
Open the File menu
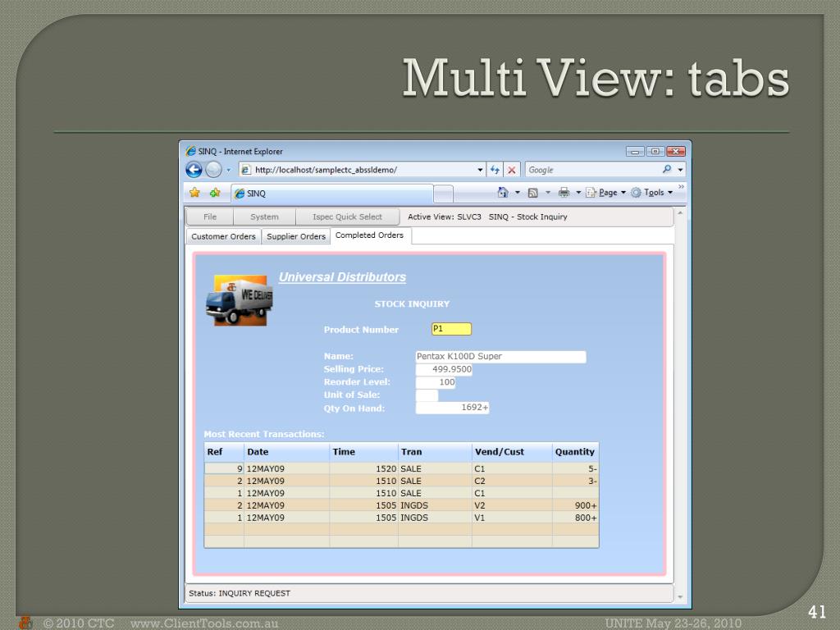[x=210, y=217]
